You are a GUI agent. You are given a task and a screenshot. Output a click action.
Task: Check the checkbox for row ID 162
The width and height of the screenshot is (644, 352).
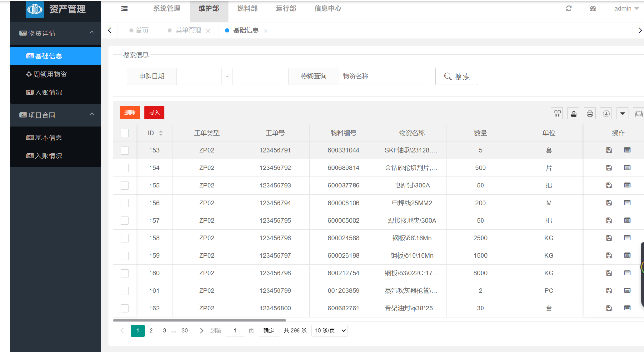pyautogui.click(x=124, y=308)
